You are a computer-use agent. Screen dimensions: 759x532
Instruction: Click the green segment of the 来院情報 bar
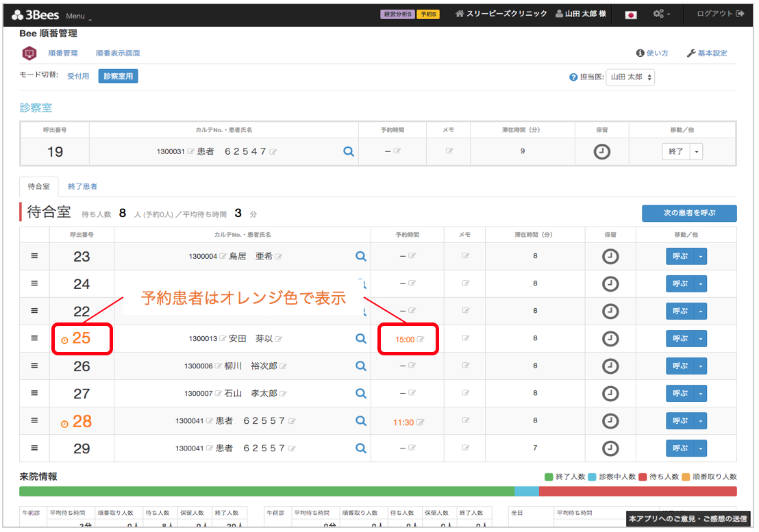pos(266,492)
